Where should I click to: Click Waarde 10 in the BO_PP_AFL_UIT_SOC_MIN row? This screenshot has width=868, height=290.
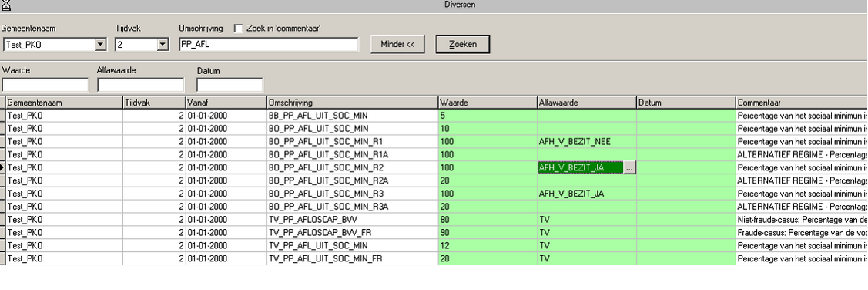488,129
